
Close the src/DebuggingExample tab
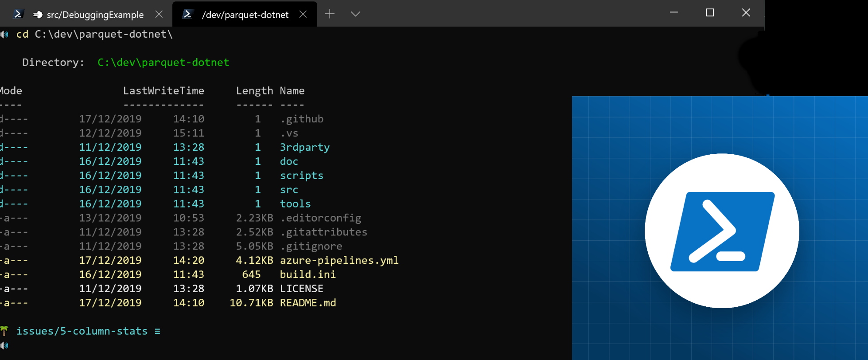point(159,14)
